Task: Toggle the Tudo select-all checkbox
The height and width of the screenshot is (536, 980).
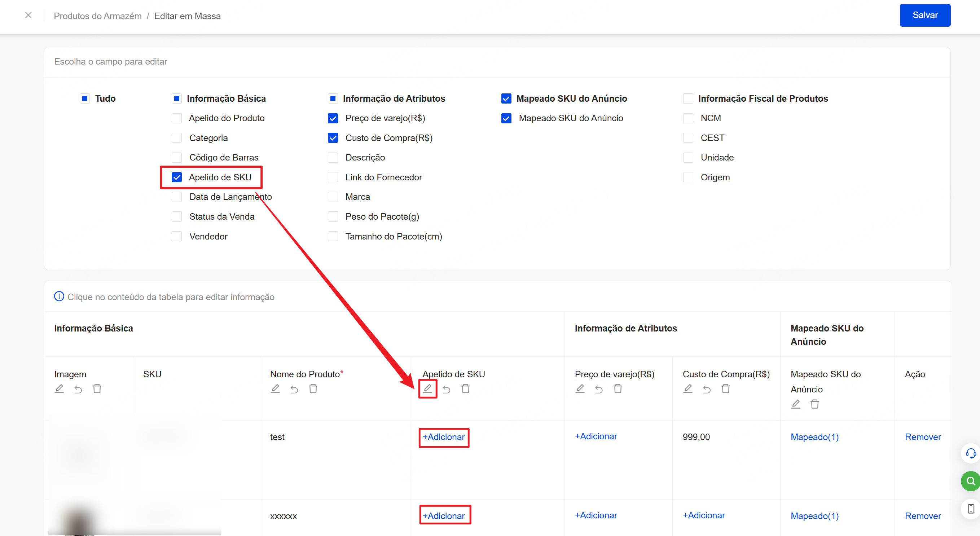Action: pyautogui.click(x=85, y=98)
